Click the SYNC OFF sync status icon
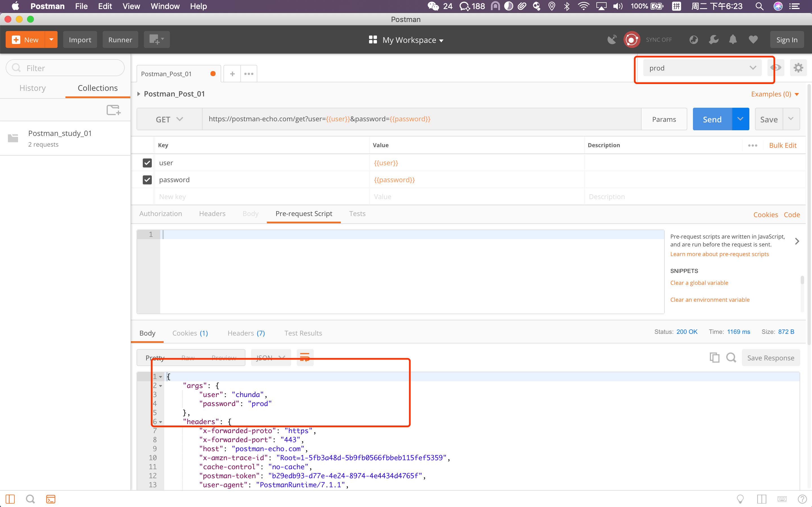 [x=632, y=40]
